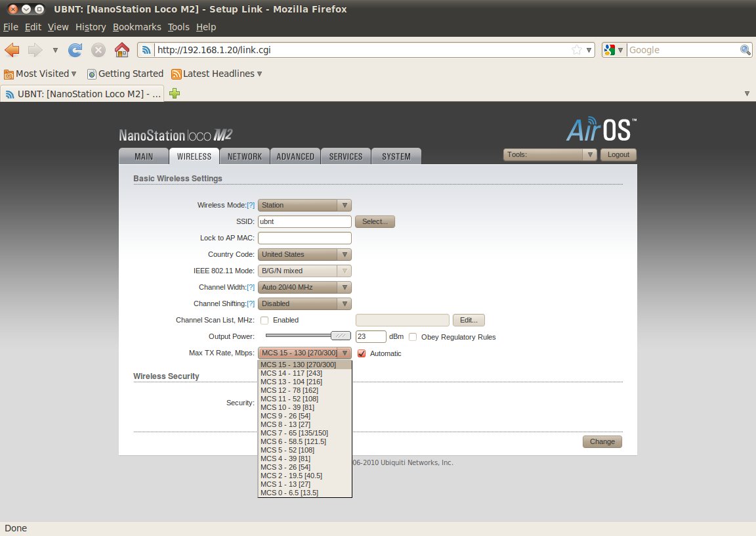
Task: Open a new tab with plus icon
Action: [x=175, y=94]
